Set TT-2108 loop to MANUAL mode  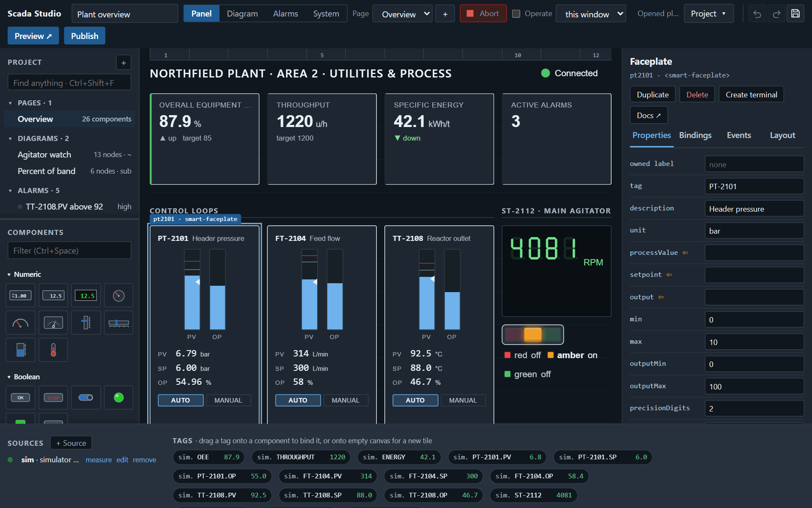[x=463, y=400]
